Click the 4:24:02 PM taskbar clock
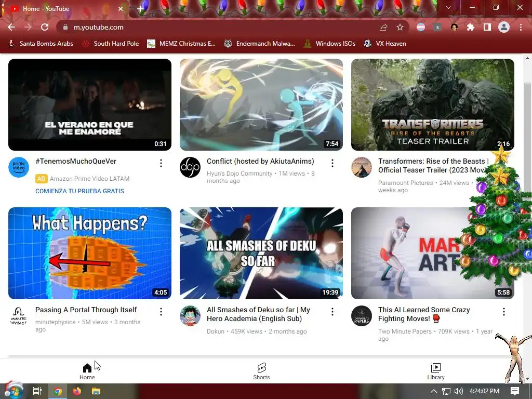Image resolution: width=532 pixels, height=399 pixels. pos(484,391)
